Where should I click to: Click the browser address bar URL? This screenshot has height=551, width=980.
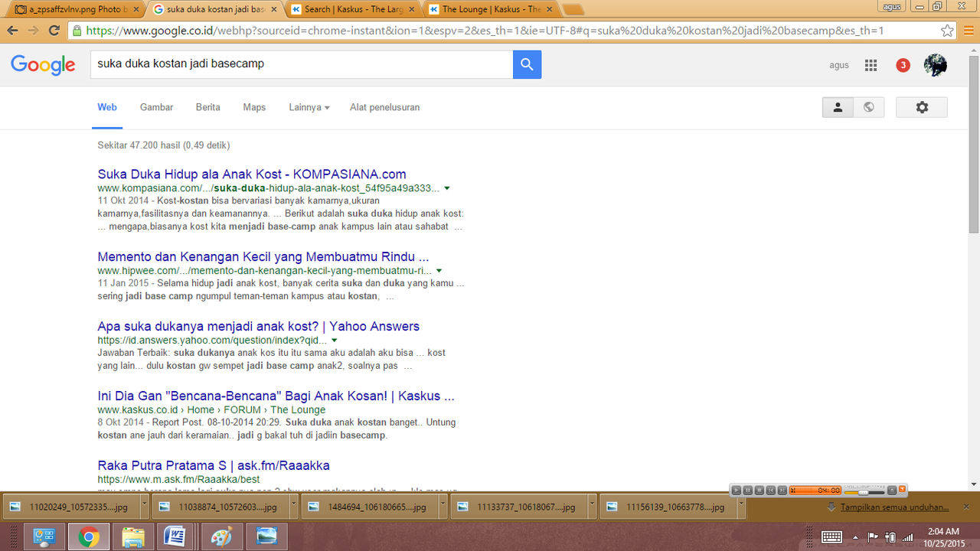(485, 31)
